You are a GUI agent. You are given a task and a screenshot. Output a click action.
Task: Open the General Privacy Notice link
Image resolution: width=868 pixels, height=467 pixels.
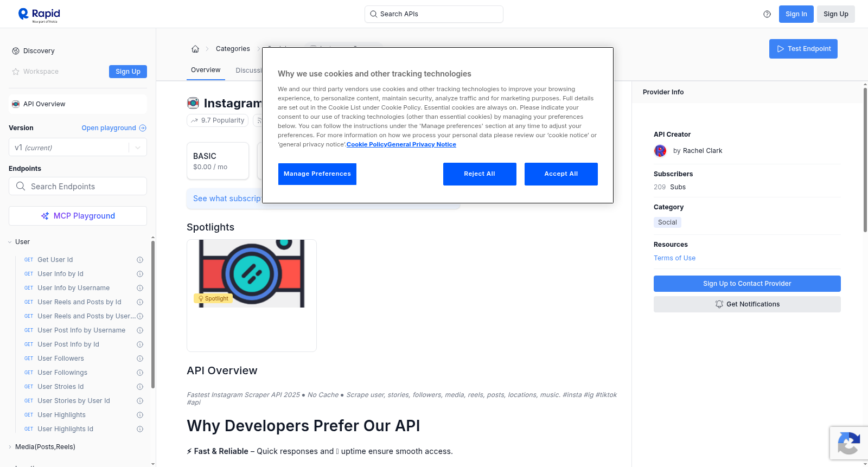(422, 144)
